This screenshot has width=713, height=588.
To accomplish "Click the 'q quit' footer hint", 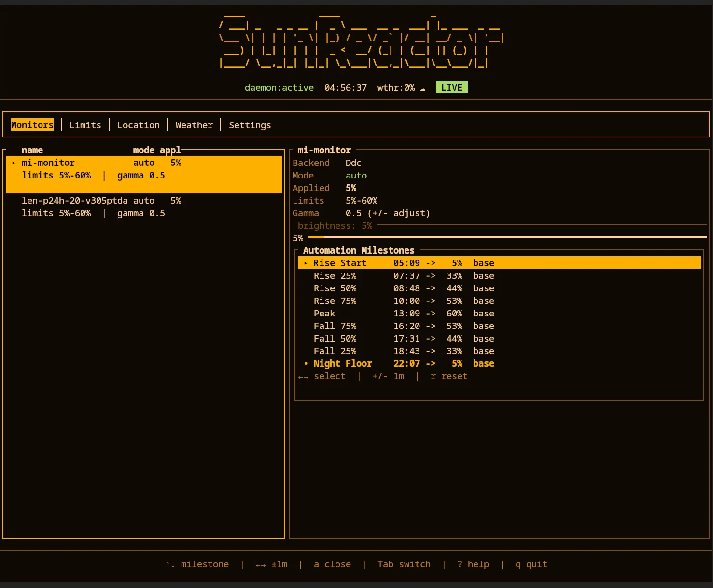I will 531,564.
